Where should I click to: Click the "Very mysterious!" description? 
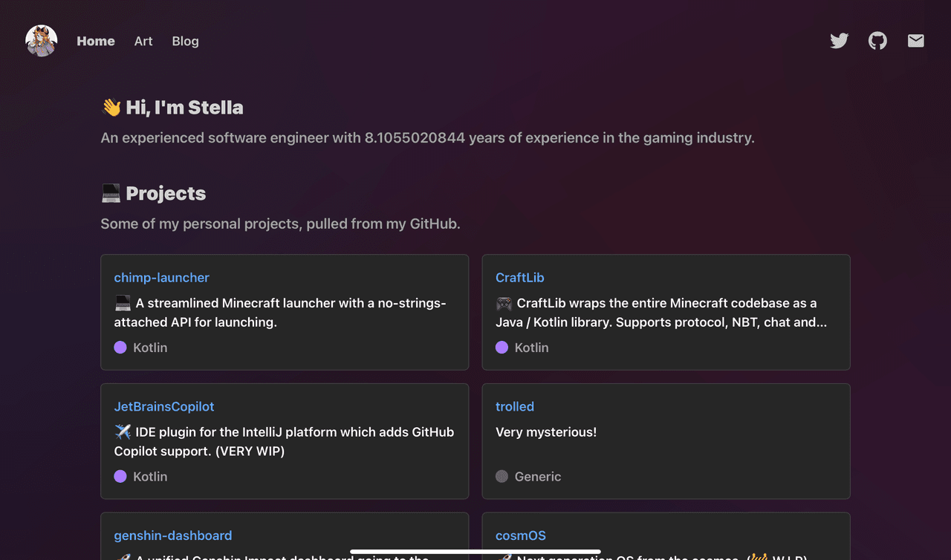pos(546,432)
